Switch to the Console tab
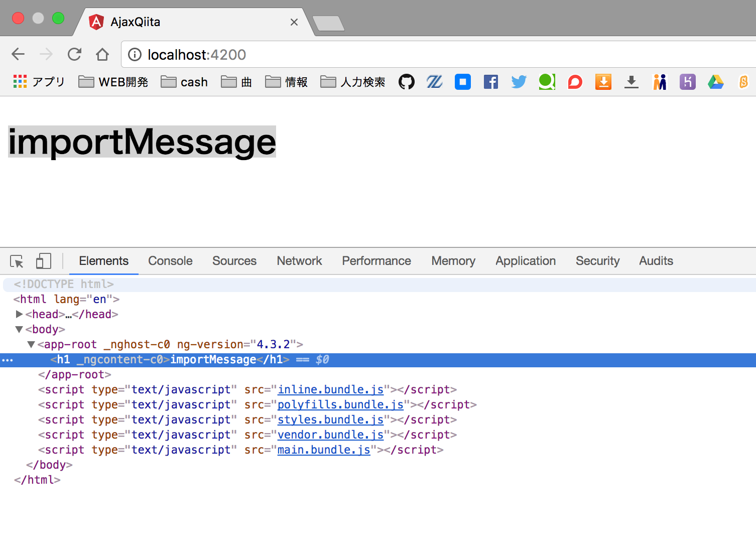 (x=170, y=261)
